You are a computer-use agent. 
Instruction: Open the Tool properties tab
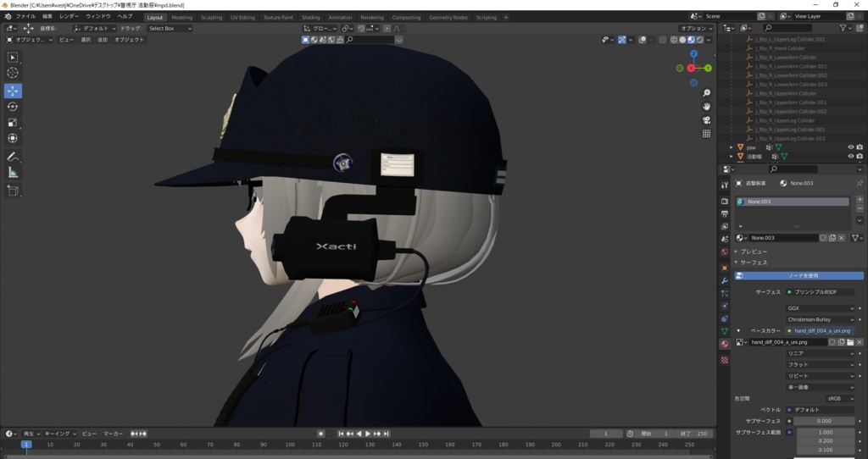tap(725, 185)
